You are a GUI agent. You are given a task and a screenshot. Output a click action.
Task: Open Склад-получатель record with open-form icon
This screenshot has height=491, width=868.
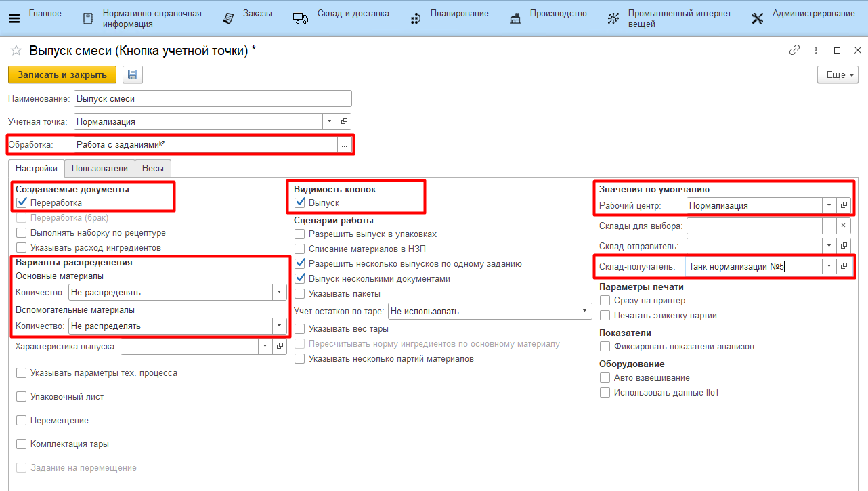click(x=844, y=267)
